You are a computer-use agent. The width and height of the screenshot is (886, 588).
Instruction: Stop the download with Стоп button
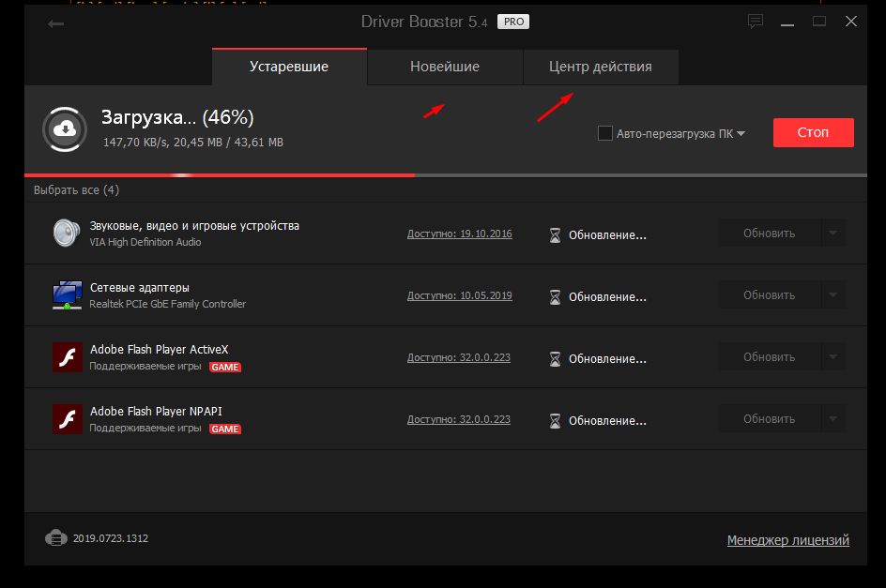click(813, 133)
